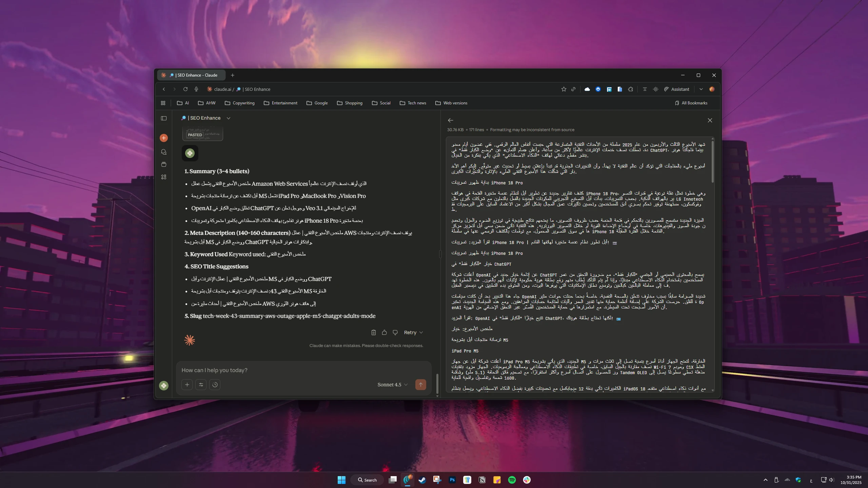This screenshot has height=488, width=868.
Task: Go back from the pasted content panel
Action: pos(450,120)
